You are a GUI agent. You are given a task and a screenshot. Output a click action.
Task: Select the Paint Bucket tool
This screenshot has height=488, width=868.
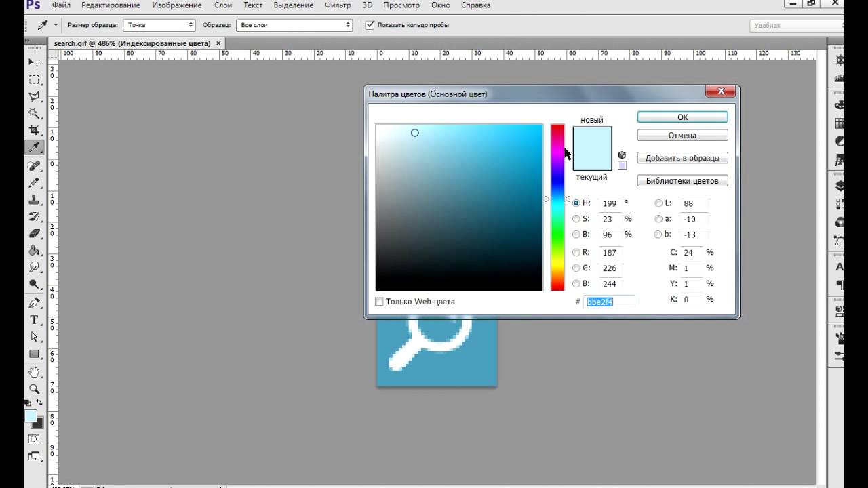(x=34, y=251)
